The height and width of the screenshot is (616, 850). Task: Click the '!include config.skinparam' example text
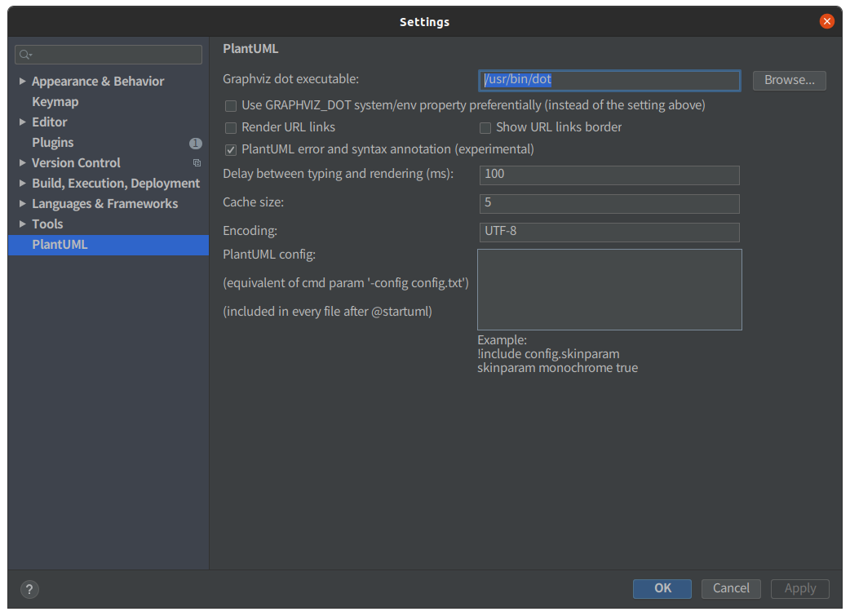pos(548,354)
